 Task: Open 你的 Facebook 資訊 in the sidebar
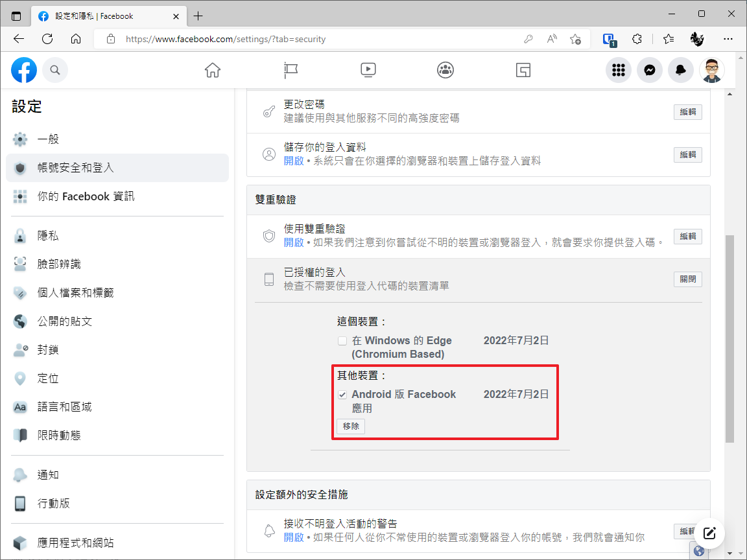click(x=117, y=196)
